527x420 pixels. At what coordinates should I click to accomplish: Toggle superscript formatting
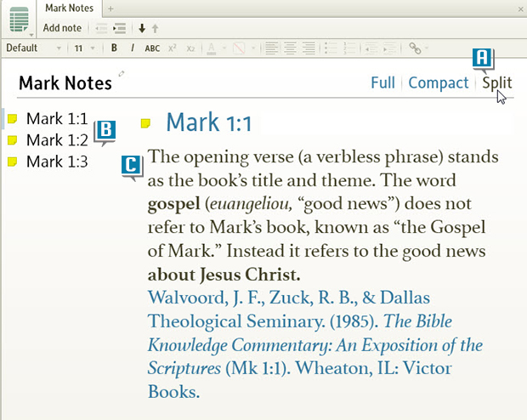point(173,48)
